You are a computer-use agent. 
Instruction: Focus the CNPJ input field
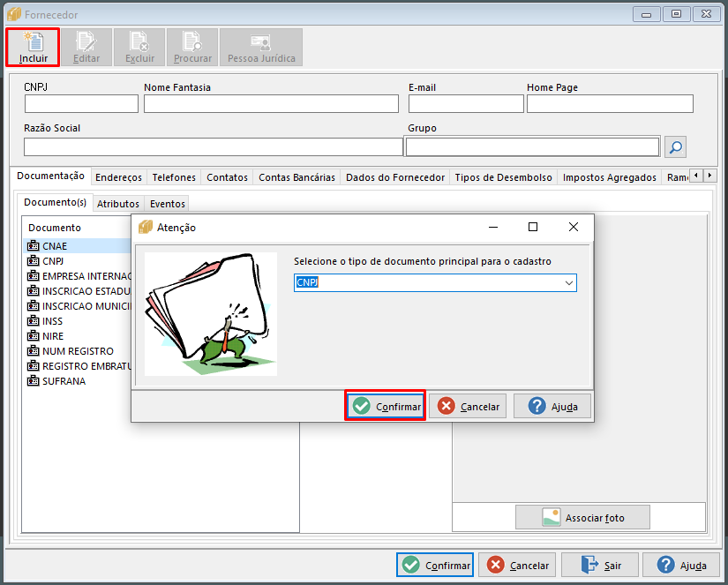[x=81, y=103]
